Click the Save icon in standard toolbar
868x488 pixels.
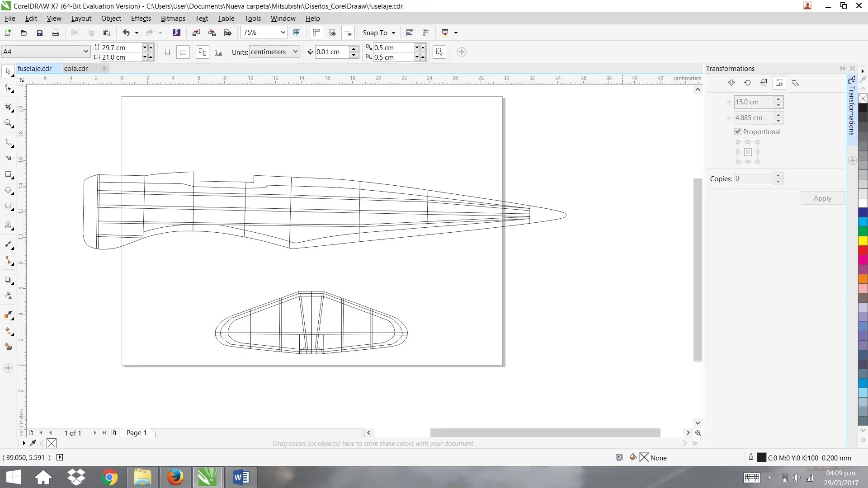[40, 33]
